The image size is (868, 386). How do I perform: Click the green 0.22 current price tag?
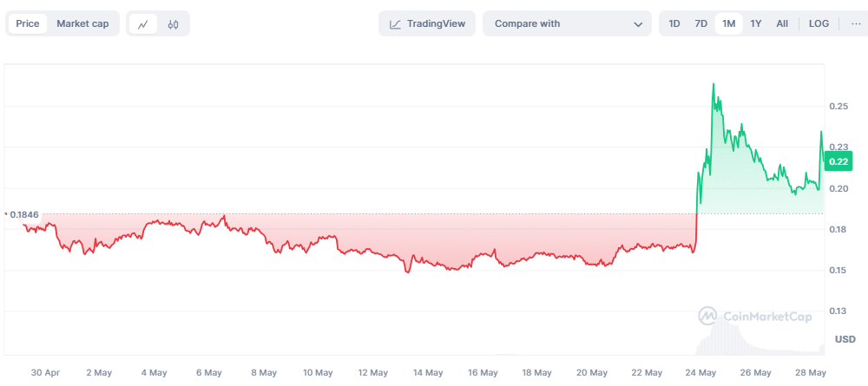click(x=838, y=161)
